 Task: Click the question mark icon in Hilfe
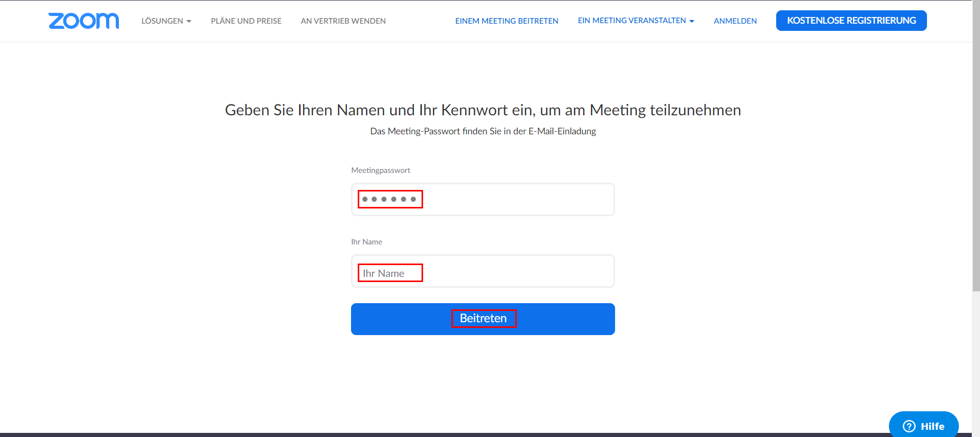(909, 426)
